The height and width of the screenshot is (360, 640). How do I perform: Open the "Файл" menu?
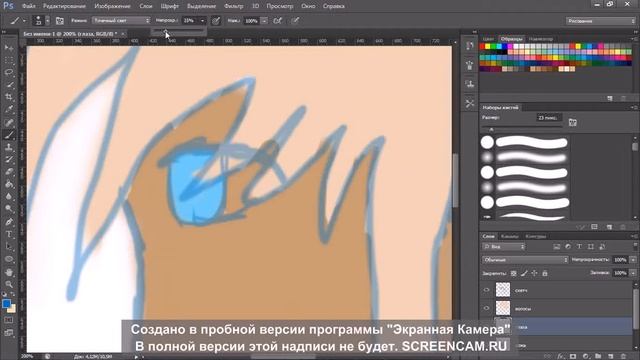28,6
